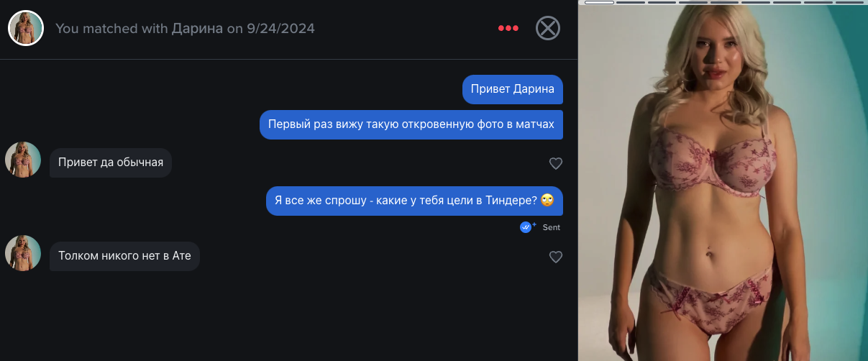Click the blue read-receipt double-check icon
Screen dimensions: 868x361
[526, 227]
